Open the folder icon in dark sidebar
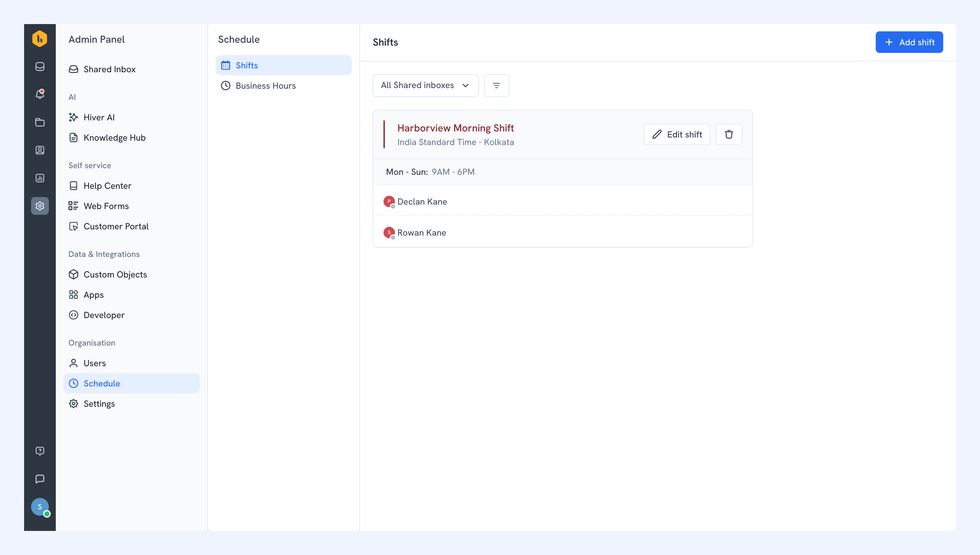Image resolution: width=980 pixels, height=555 pixels. tap(40, 122)
